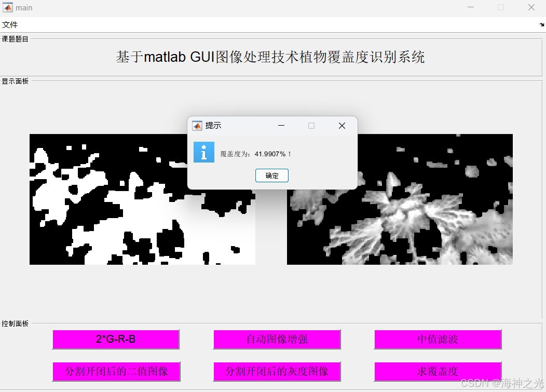The image size is (546, 392).
Task: Click the binary segmentation image
Action: coord(142,199)
